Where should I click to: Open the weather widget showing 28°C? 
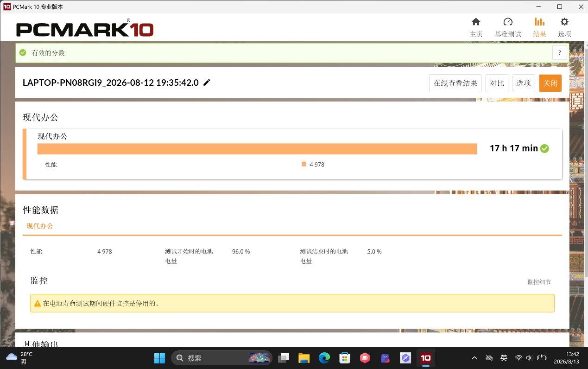(19, 358)
